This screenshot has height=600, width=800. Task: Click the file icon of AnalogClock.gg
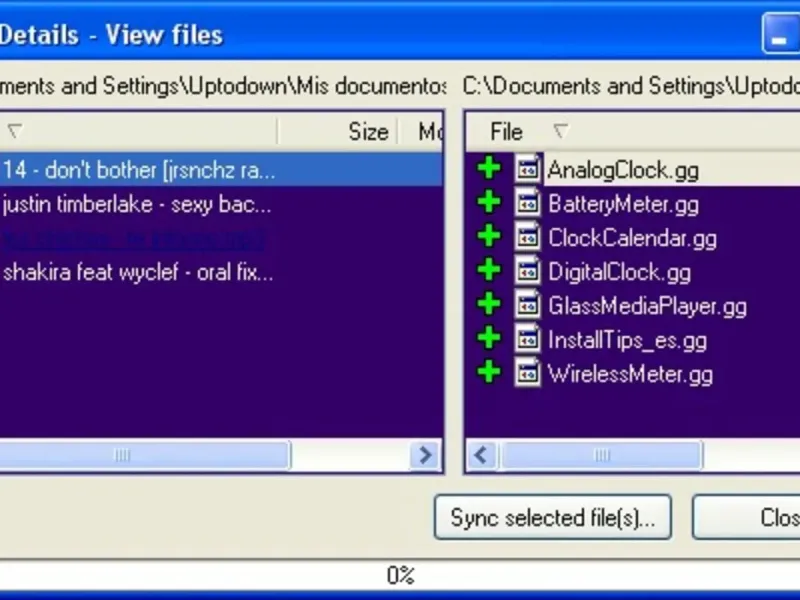click(x=528, y=168)
